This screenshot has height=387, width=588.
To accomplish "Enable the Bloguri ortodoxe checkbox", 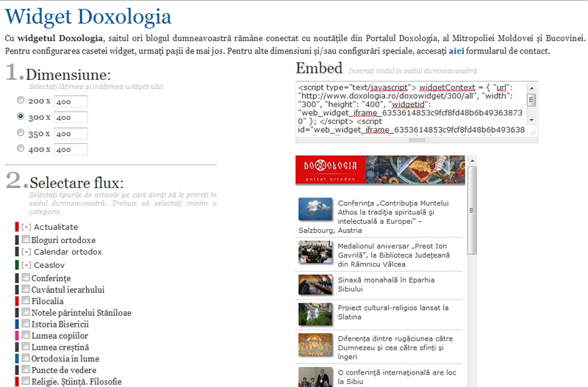I will click(26, 240).
